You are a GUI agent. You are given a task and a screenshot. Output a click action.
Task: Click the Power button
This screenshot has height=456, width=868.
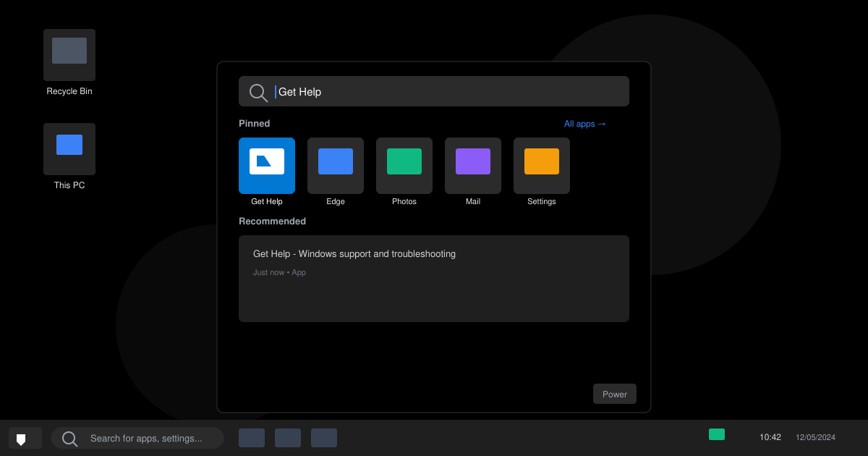(x=615, y=394)
